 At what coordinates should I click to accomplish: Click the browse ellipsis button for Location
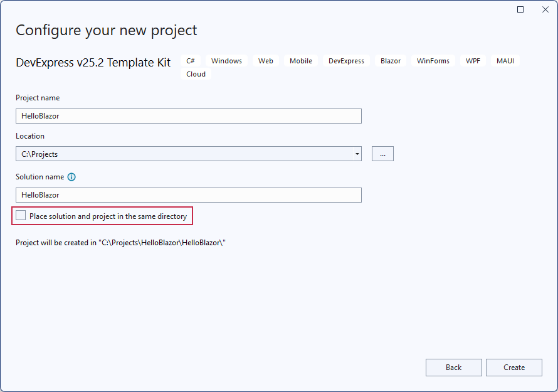tap(382, 153)
